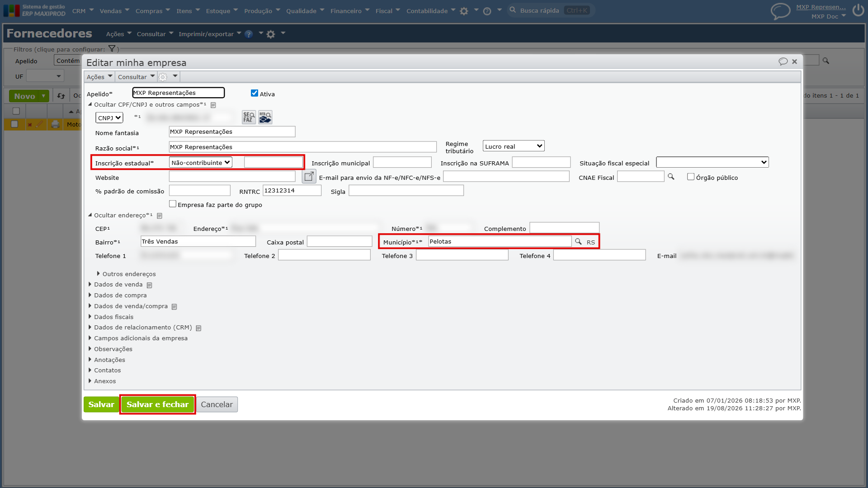The image size is (868, 488).
Task: Uncheck the Ativa checkbox
Action: pyautogui.click(x=255, y=93)
